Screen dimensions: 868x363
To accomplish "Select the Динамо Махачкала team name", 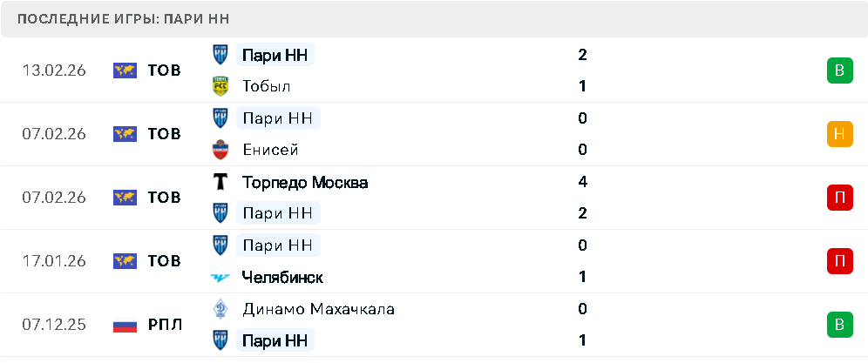I will (318, 309).
